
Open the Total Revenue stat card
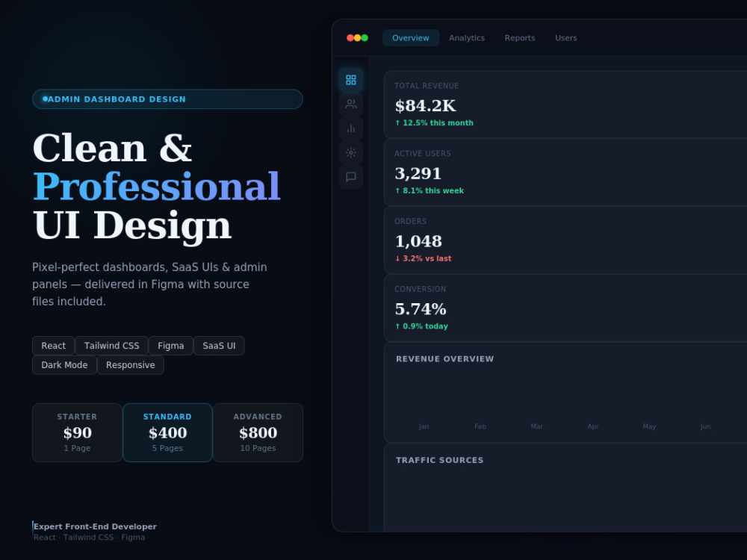[x=565, y=105]
